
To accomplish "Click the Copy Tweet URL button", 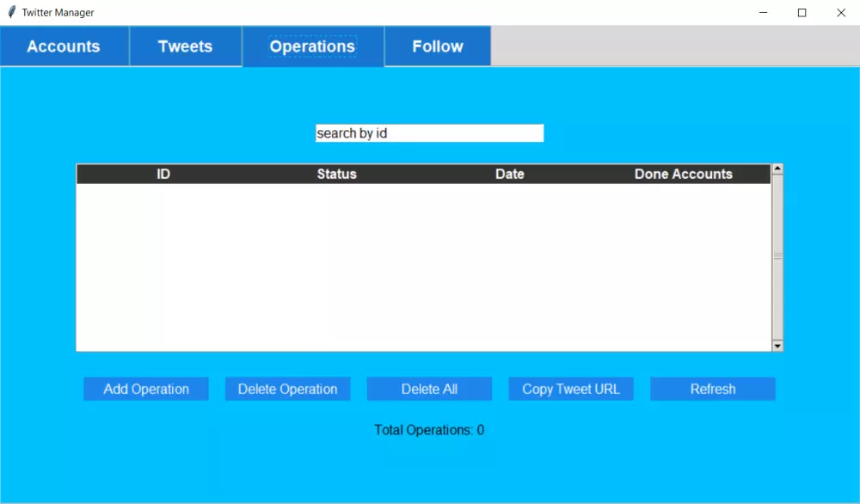I will (571, 389).
